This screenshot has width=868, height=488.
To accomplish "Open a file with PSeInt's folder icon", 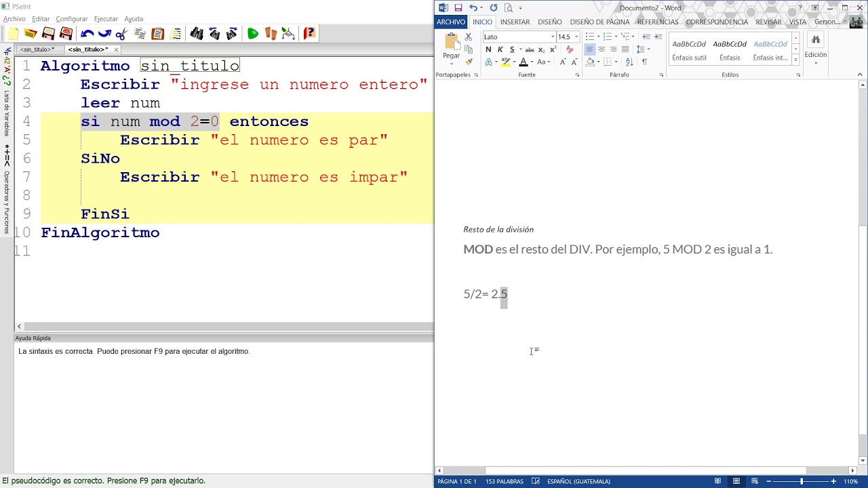I will click(31, 33).
